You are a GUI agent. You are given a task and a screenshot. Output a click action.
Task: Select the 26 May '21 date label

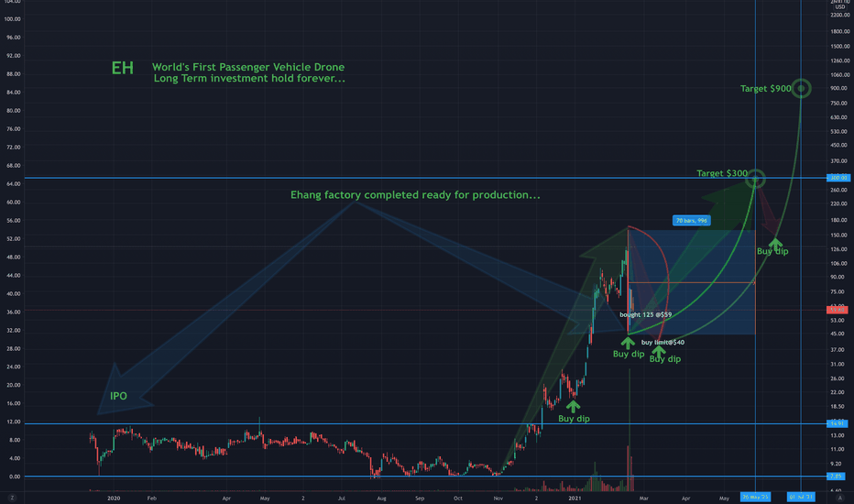[x=755, y=497]
